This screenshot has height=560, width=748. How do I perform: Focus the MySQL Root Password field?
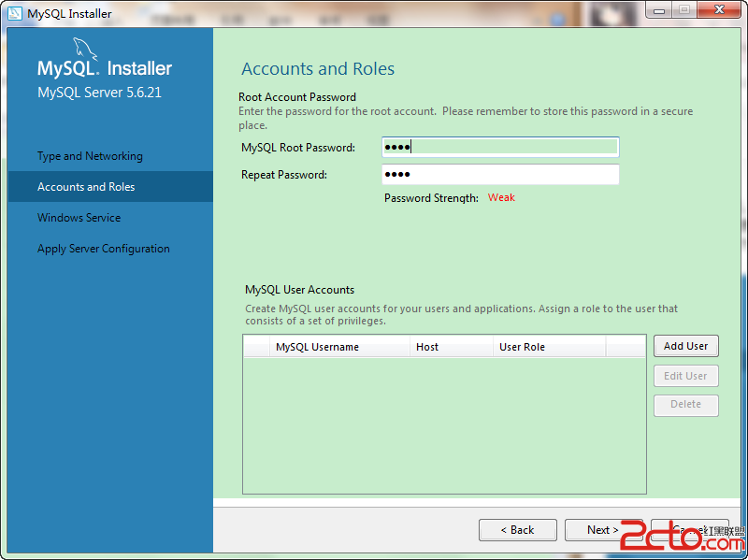tap(500, 147)
